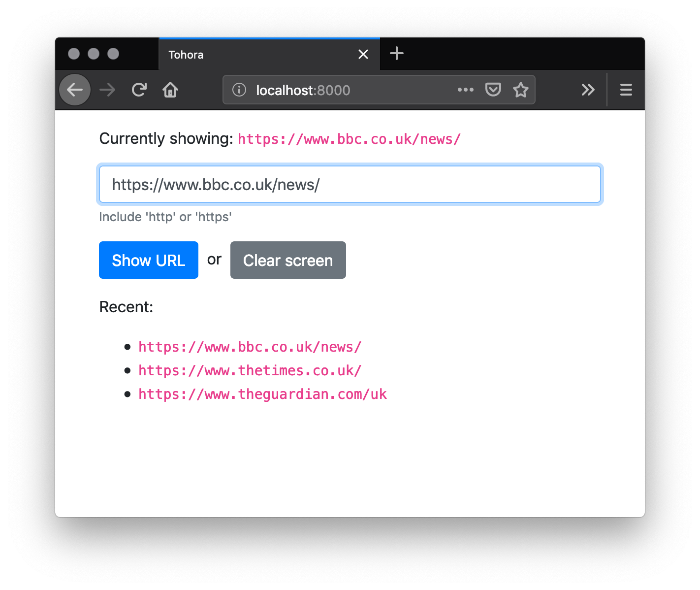Select recent bbc.co.uk/news entry
This screenshot has width=700, height=590.
(250, 347)
